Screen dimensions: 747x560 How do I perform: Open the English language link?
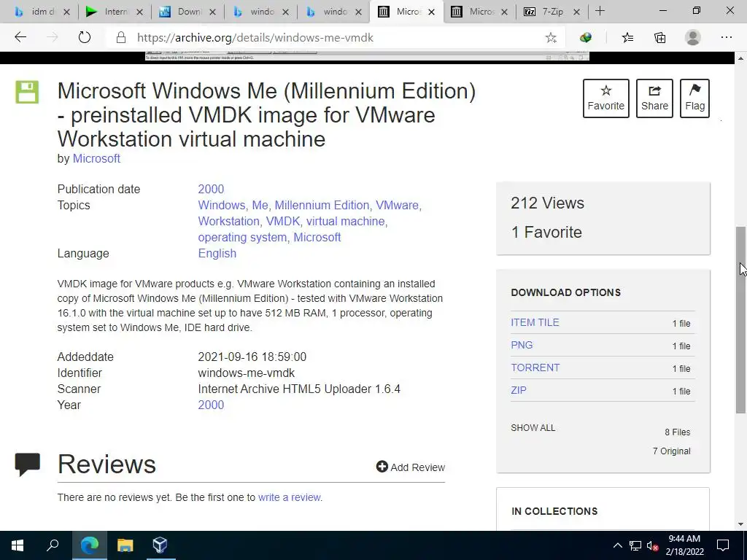point(217,253)
